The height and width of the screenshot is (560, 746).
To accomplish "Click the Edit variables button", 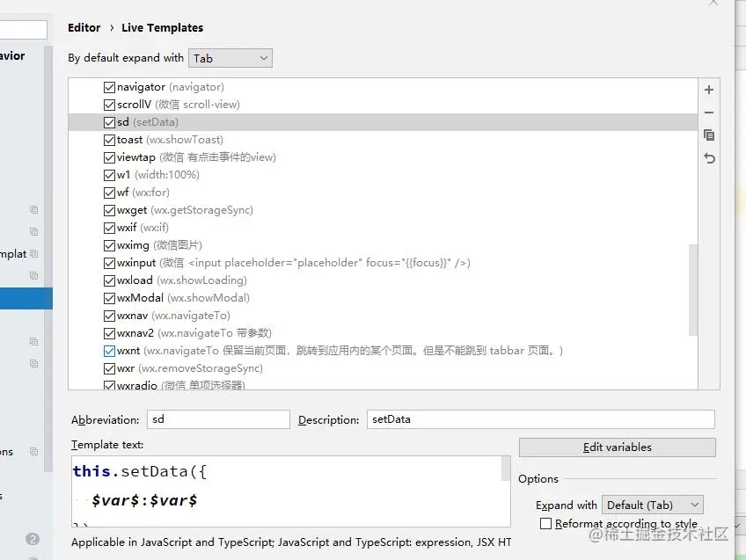I will coord(617,447).
